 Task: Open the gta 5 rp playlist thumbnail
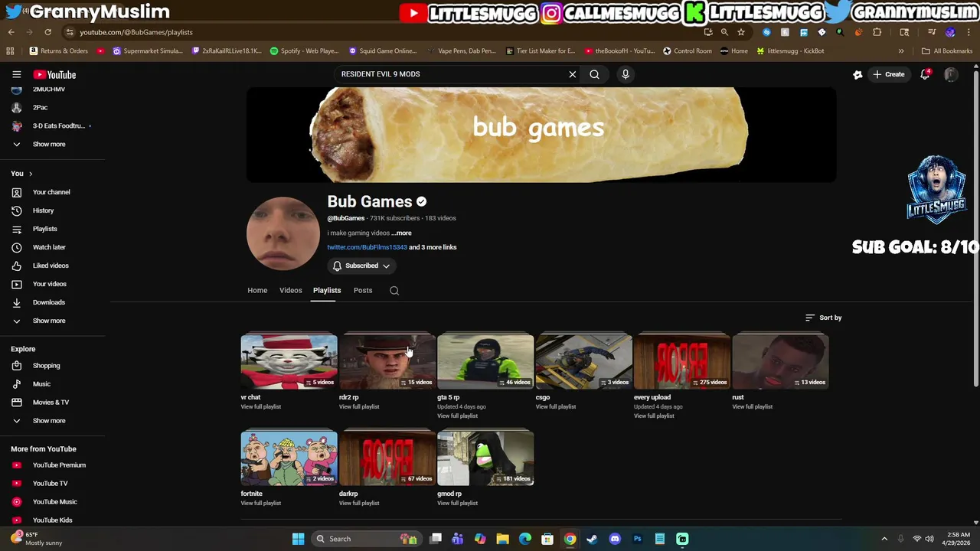point(485,361)
